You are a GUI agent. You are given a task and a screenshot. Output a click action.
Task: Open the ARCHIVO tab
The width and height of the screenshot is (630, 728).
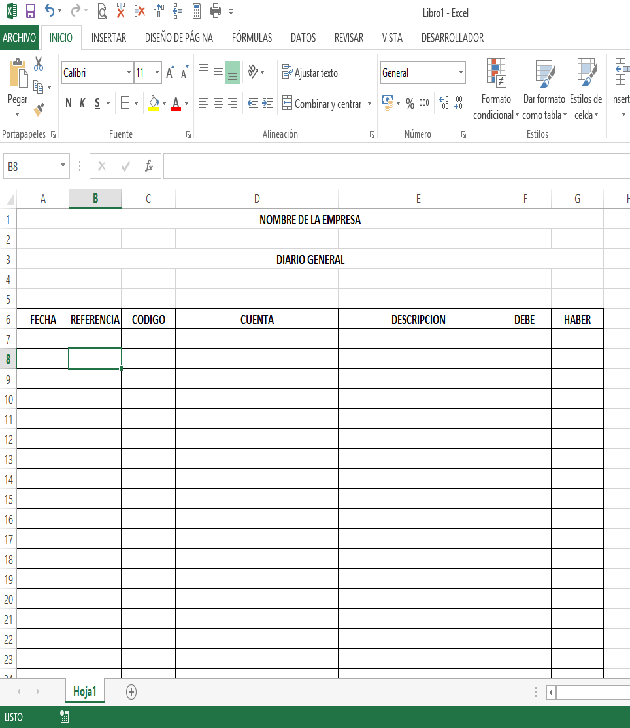click(x=19, y=38)
